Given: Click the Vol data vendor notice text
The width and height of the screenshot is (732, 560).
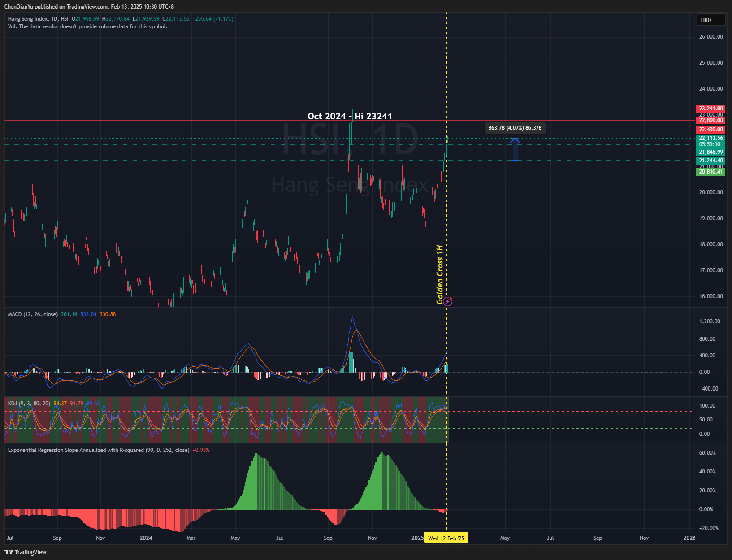Looking at the screenshot, I should point(87,26).
